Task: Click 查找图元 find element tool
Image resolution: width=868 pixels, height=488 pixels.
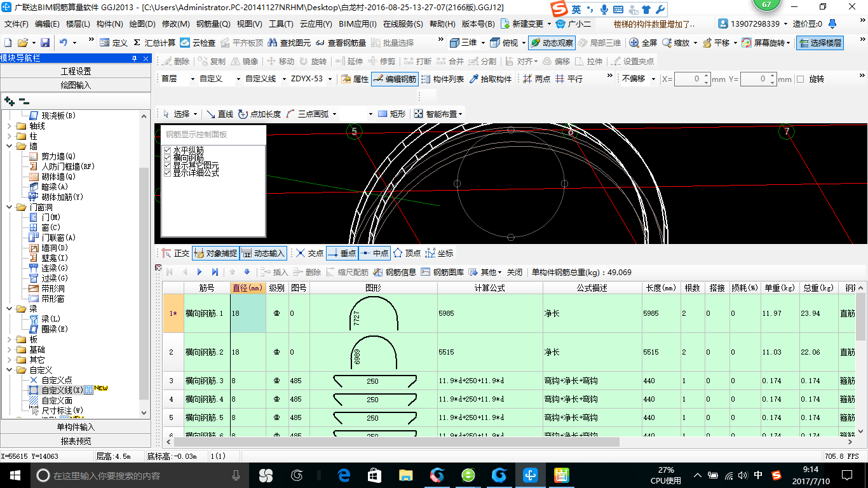Action: point(289,43)
